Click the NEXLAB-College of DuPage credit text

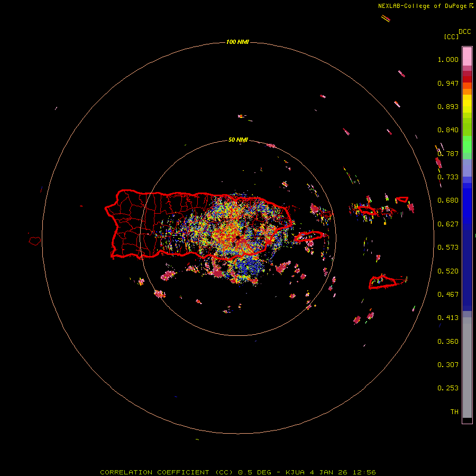[x=425, y=6]
